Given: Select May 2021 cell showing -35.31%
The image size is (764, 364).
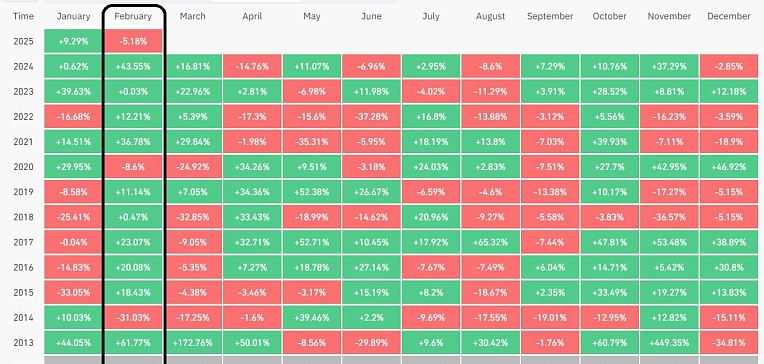Looking at the screenshot, I should coord(311,142).
